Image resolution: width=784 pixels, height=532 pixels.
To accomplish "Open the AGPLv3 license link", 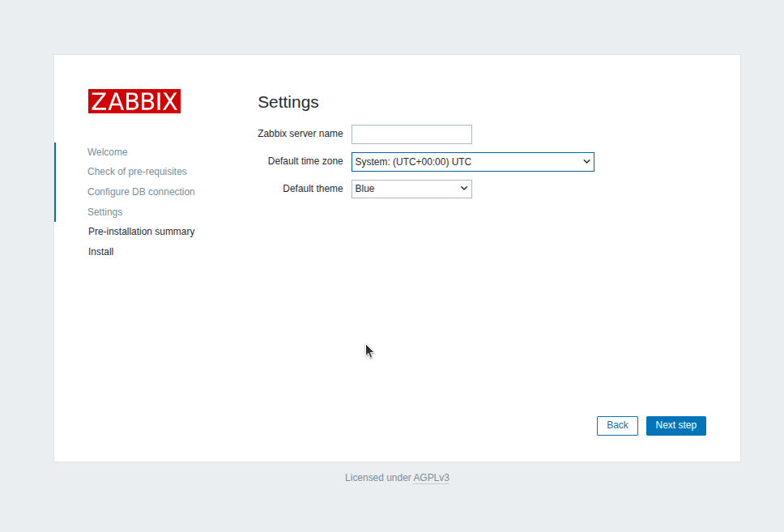I will tap(431, 478).
